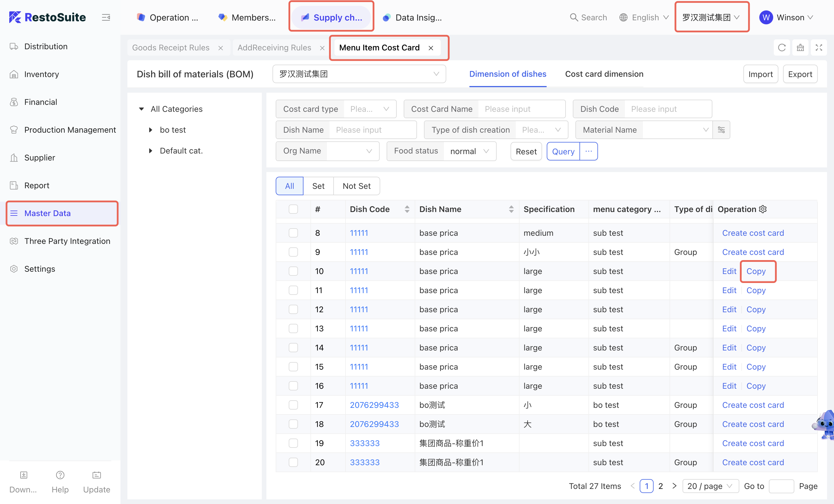The image size is (834, 504).
Task: Check the header select-all checkbox
Action: click(x=293, y=209)
